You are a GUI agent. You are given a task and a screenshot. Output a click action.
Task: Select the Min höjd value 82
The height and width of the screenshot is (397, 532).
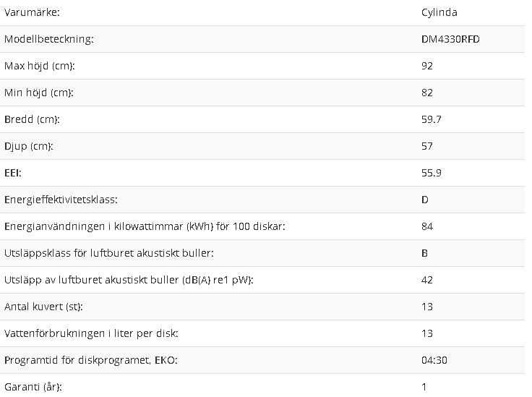tap(426, 93)
